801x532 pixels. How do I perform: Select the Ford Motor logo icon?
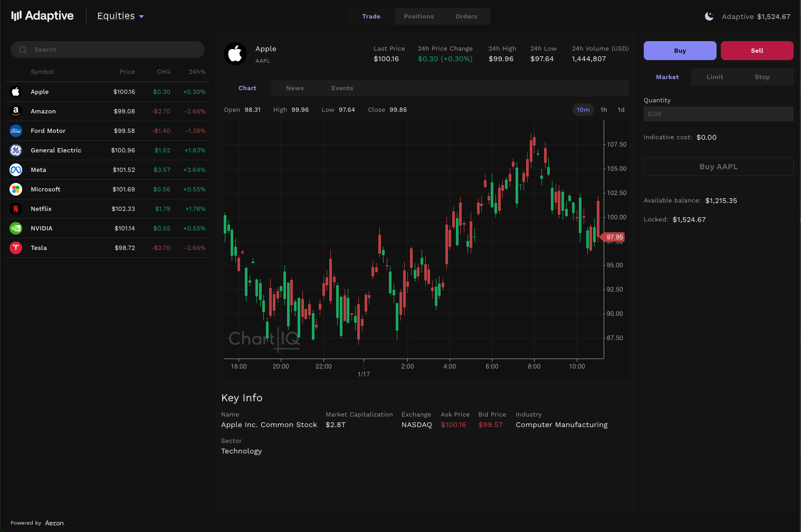click(x=16, y=131)
